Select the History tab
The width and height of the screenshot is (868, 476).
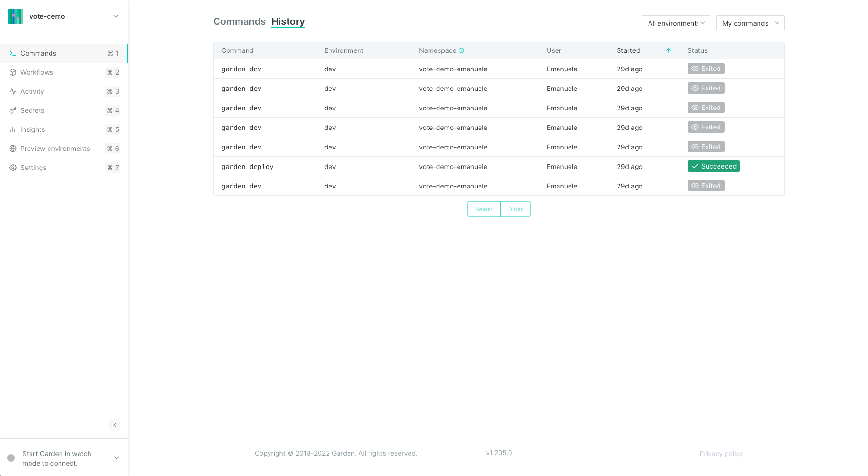coord(288,21)
